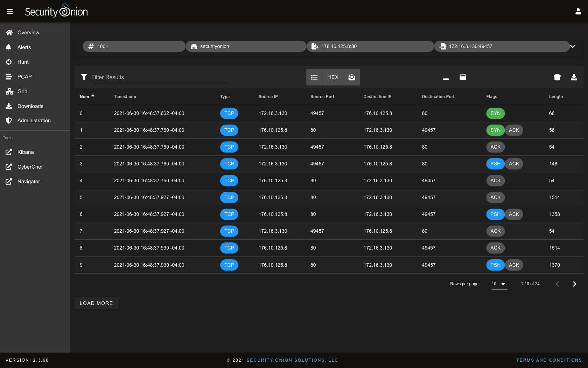
Task: Click the filter funnel icon beside Filter Results
Action: (x=84, y=77)
